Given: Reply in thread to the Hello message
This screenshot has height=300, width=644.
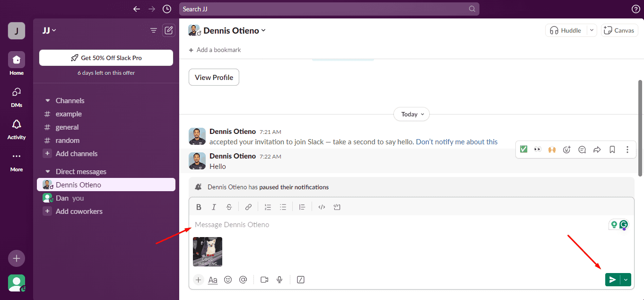Looking at the screenshot, I should click(x=582, y=150).
